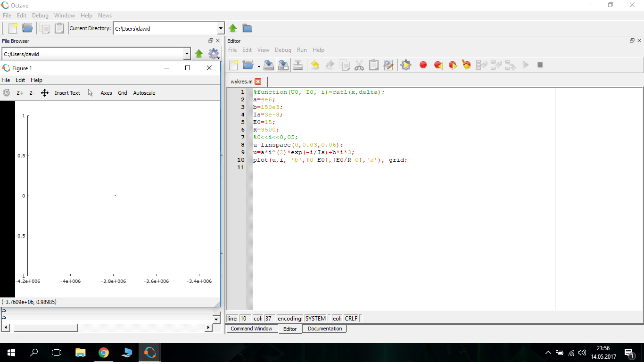Select the pointer tool in Figure 1
Image resolution: width=644 pixels, height=362 pixels.
pyautogui.click(x=91, y=93)
